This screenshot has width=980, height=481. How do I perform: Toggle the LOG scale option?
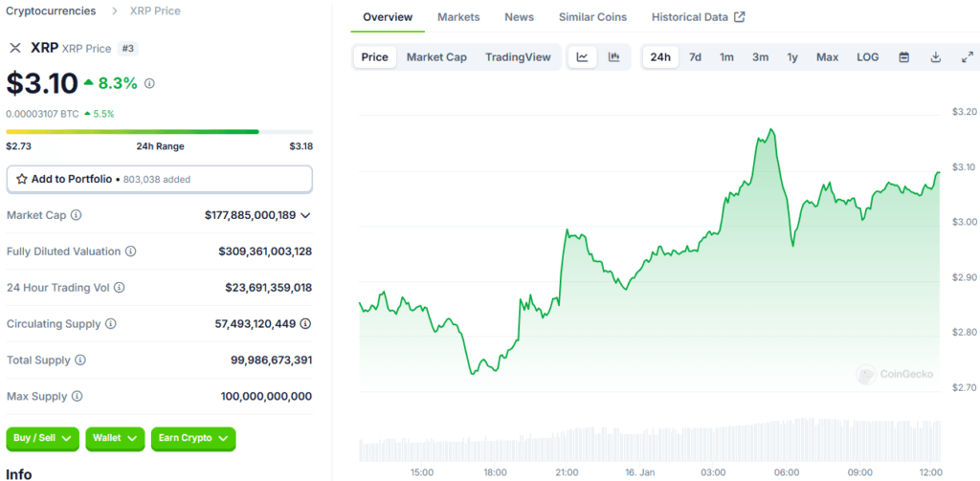pyautogui.click(x=867, y=57)
